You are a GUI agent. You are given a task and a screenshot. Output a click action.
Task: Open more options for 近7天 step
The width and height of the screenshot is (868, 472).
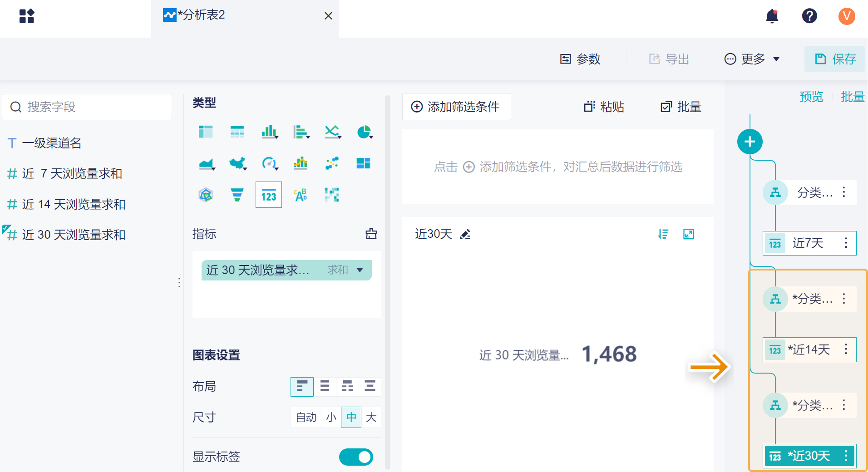click(846, 243)
